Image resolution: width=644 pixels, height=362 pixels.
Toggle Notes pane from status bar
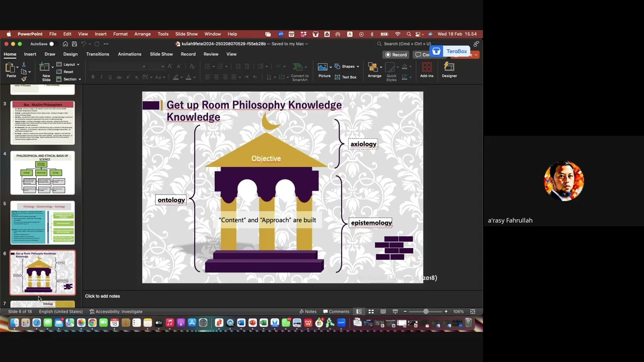308,312
